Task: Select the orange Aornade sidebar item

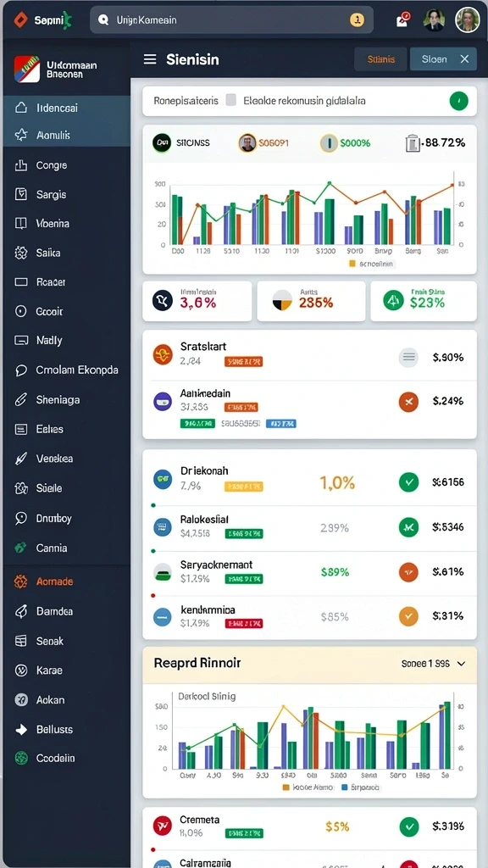Action: click(66, 581)
